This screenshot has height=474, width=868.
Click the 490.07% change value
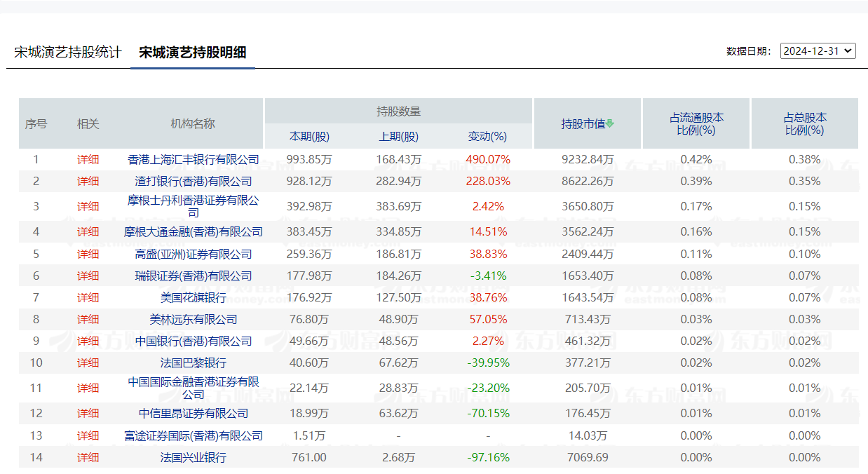click(488, 159)
